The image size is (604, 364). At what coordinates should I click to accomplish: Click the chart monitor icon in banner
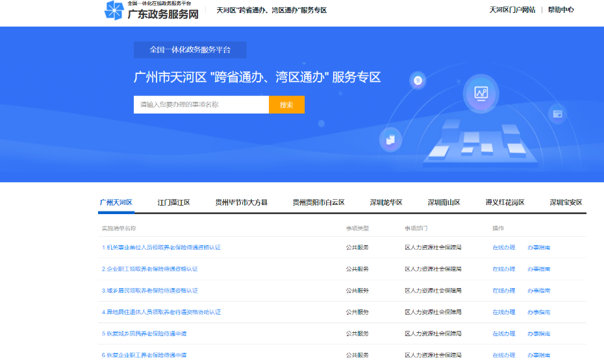(481, 93)
